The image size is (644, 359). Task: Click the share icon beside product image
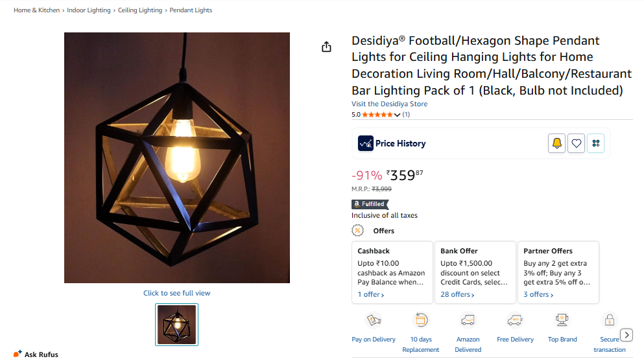point(326,47)
